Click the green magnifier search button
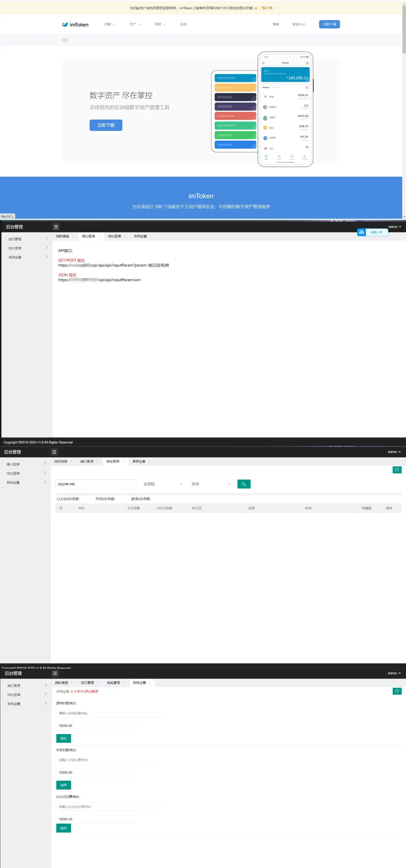This screenshot has height=868, width=406. 244,484
